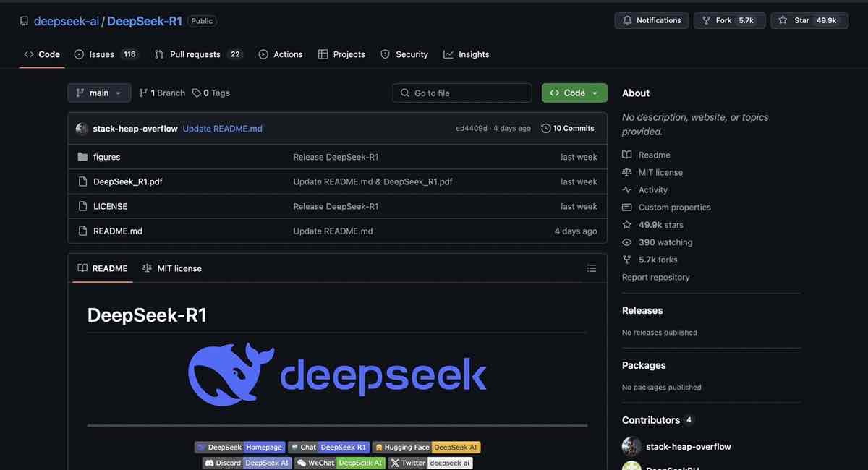The image size is (868, 470).
Task: Open DeepSeek_R1.pdf file
Action: (x=128, y=181)
